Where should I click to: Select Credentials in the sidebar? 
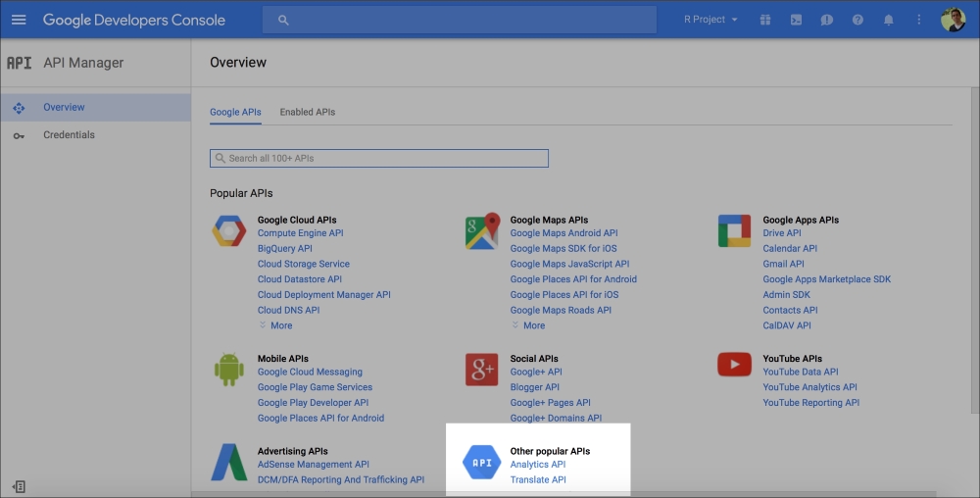(x=96, y=135)
